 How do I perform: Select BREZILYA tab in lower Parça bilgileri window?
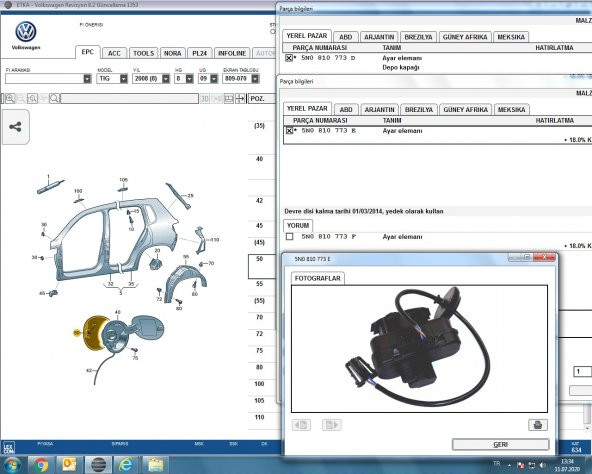coord(419,110)
